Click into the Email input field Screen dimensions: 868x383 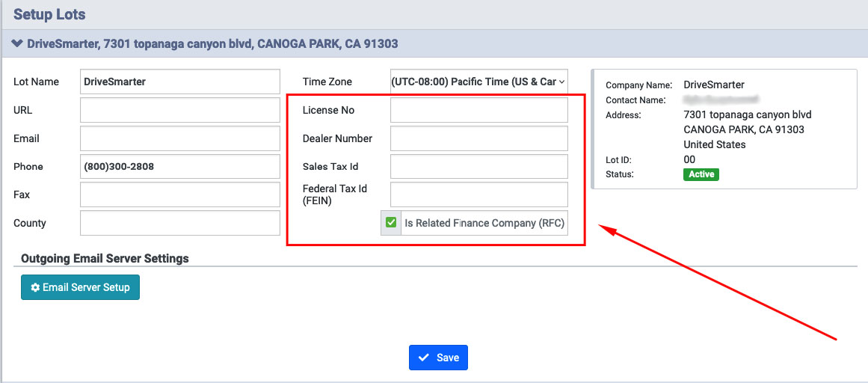[179, 138]
